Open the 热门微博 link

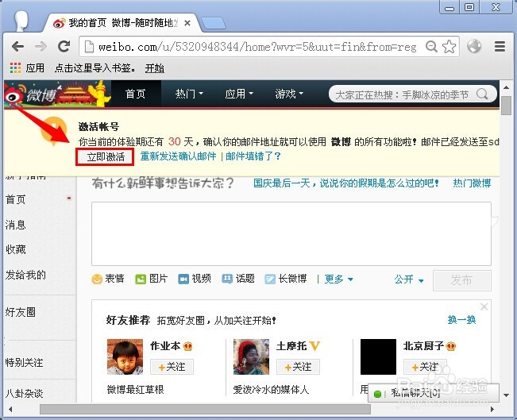tap(472, 183)
